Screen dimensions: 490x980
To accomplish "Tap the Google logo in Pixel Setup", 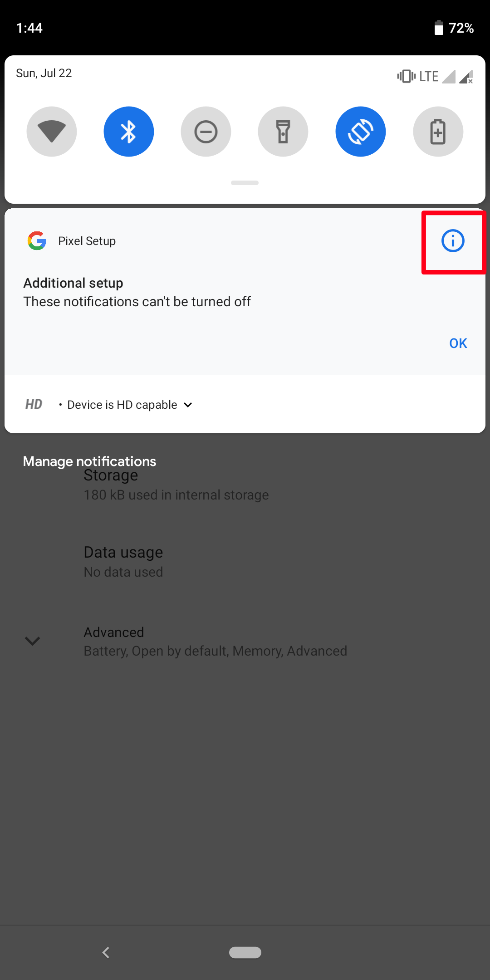I will [37, 241].
